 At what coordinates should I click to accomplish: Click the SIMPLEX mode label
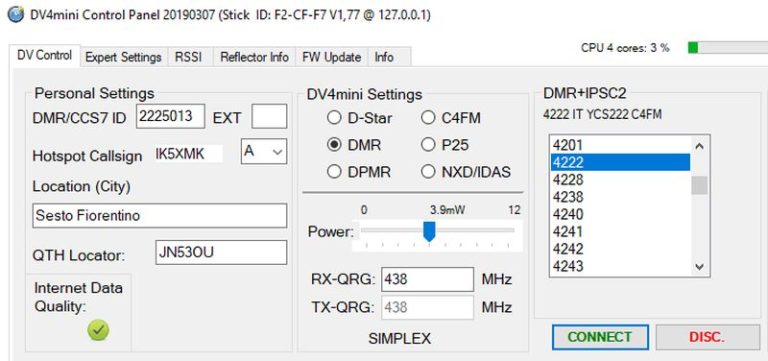[400, 338]
